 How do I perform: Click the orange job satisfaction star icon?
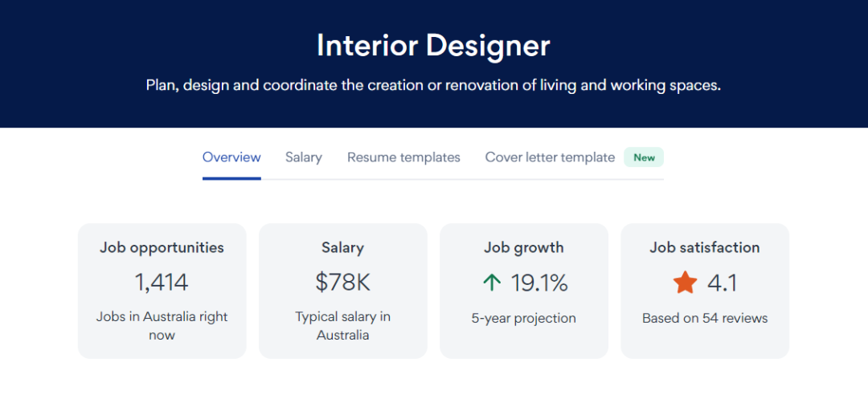click(x=685, y=283)
